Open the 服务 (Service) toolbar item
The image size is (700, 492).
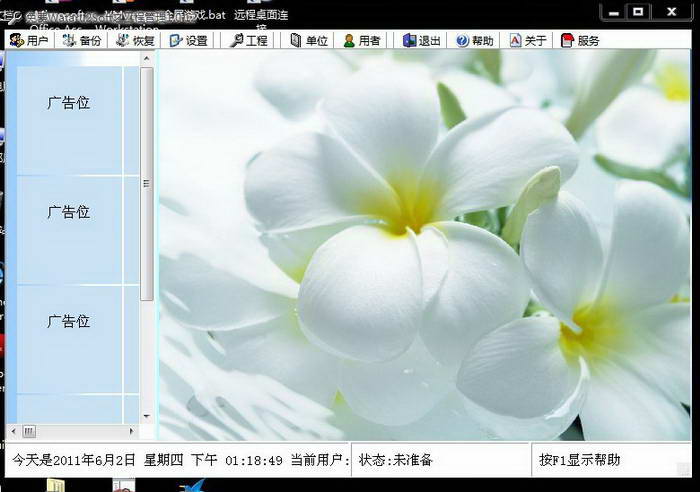click(580, 41)
